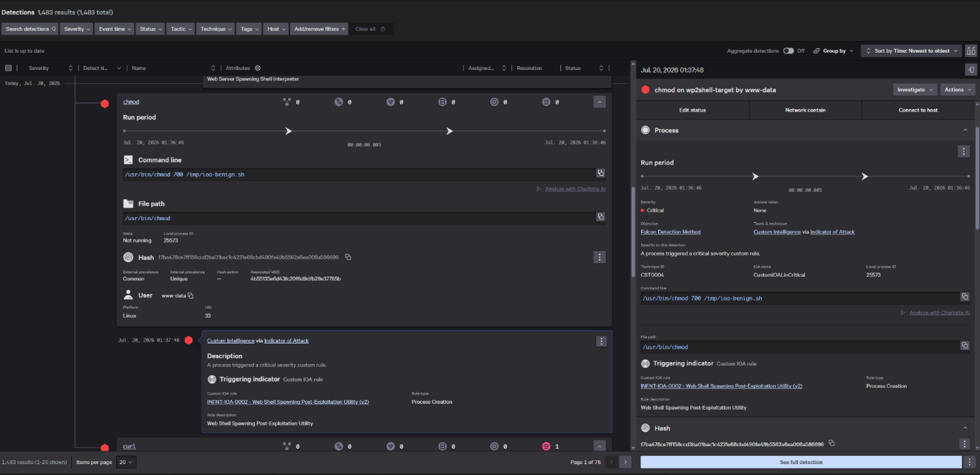Toggle Aggregate detections switch
Viewport: 980px width, 475px height.
point(788,51)
